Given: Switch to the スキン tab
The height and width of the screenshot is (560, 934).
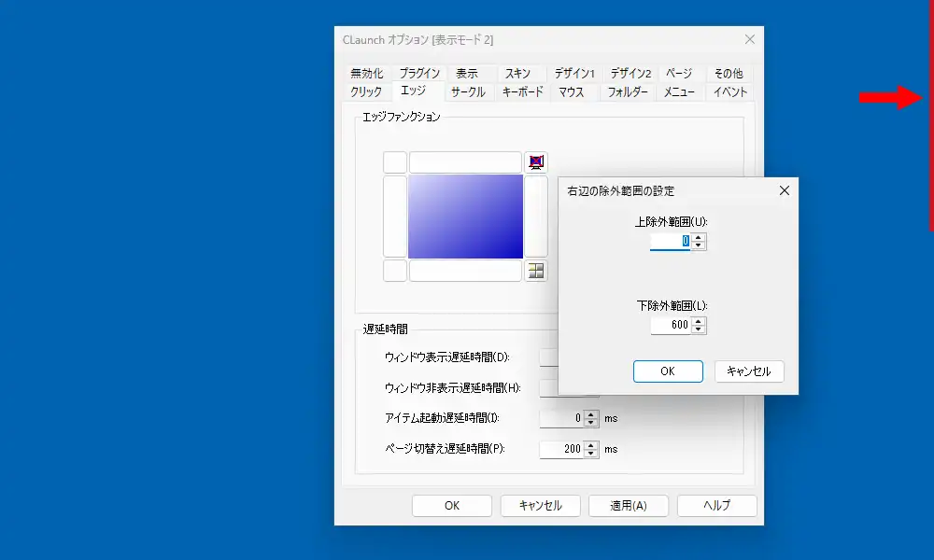Looking at the screenshot, I should tap(517, 73).
